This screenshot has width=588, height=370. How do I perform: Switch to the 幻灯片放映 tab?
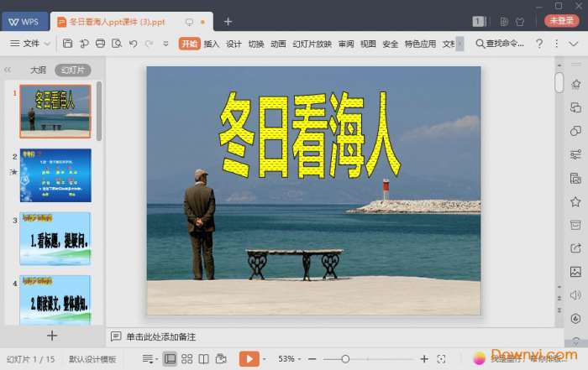(312, 44)
